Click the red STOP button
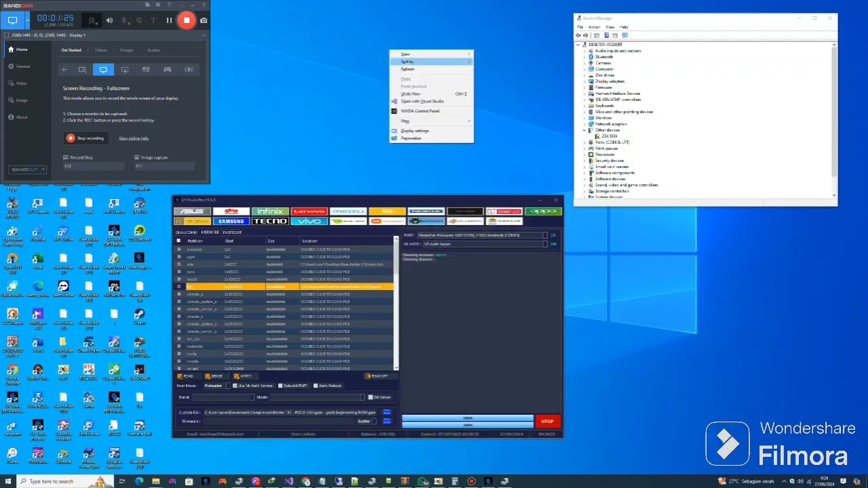Screen dimensions: 868x488 coord(547,422)
